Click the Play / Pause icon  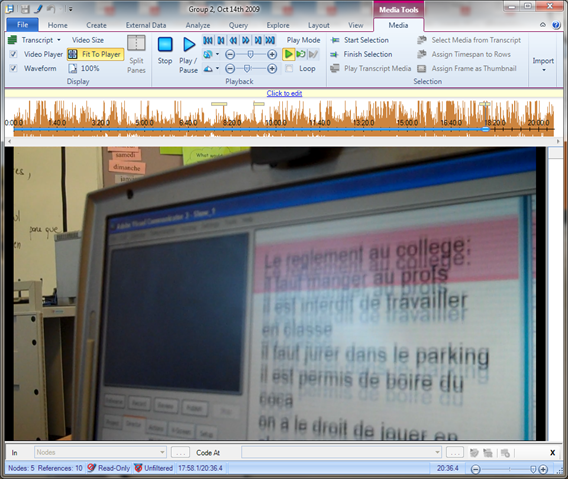pos(189,45)
